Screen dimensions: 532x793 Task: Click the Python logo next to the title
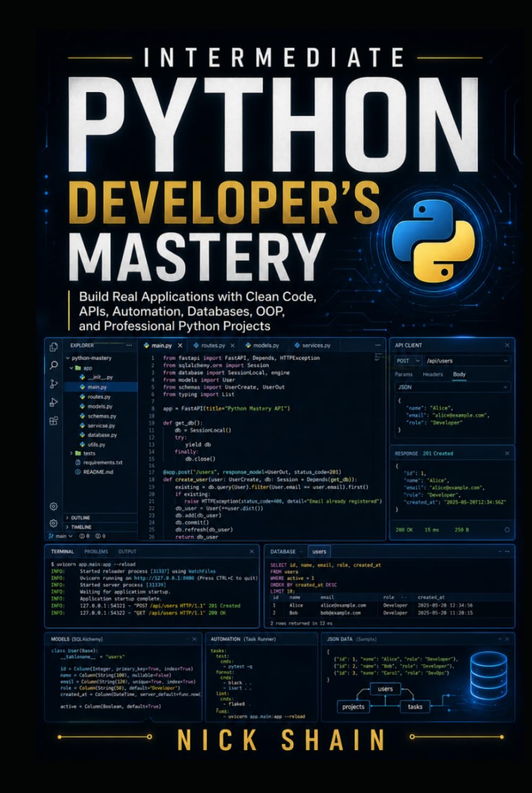click(x=433, y=241)
